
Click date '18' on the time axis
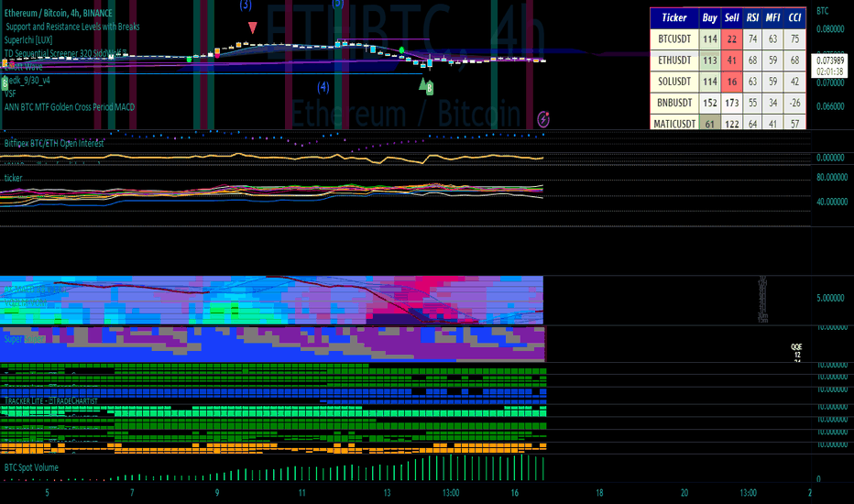click(x=599, y=493)
